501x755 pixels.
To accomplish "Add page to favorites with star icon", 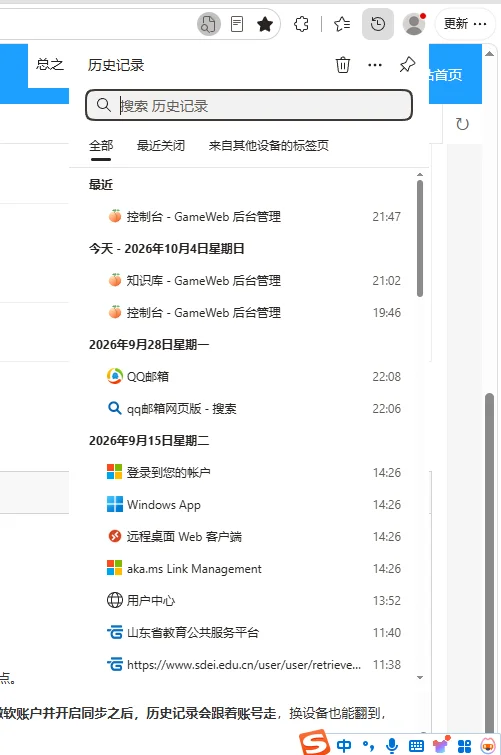I will pyautogui.click(x=265, y=24).
